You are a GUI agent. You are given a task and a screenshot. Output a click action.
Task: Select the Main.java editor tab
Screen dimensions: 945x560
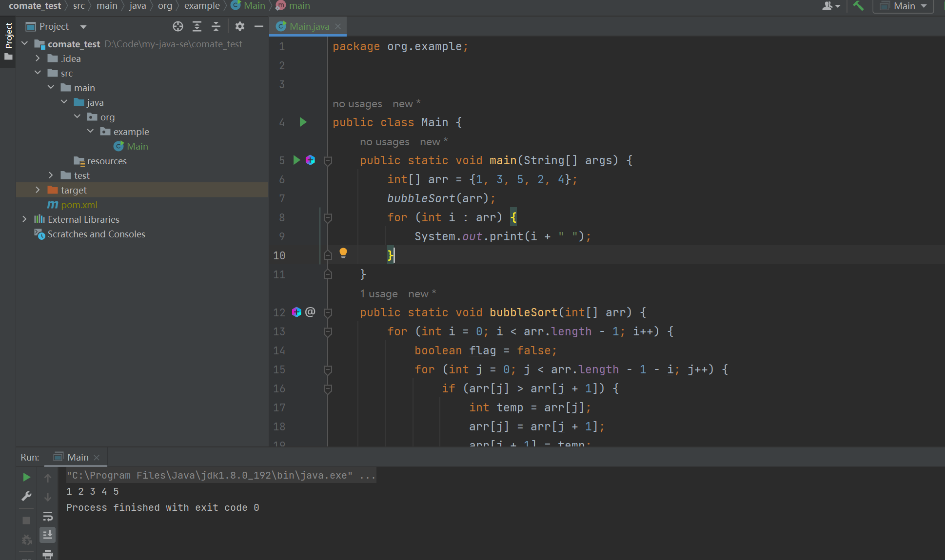[309, 26]
